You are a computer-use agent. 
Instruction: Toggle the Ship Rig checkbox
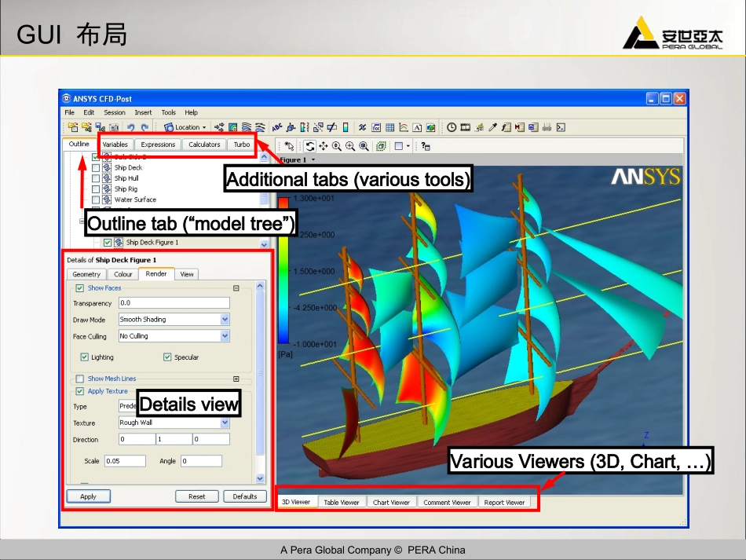(96, 188)
